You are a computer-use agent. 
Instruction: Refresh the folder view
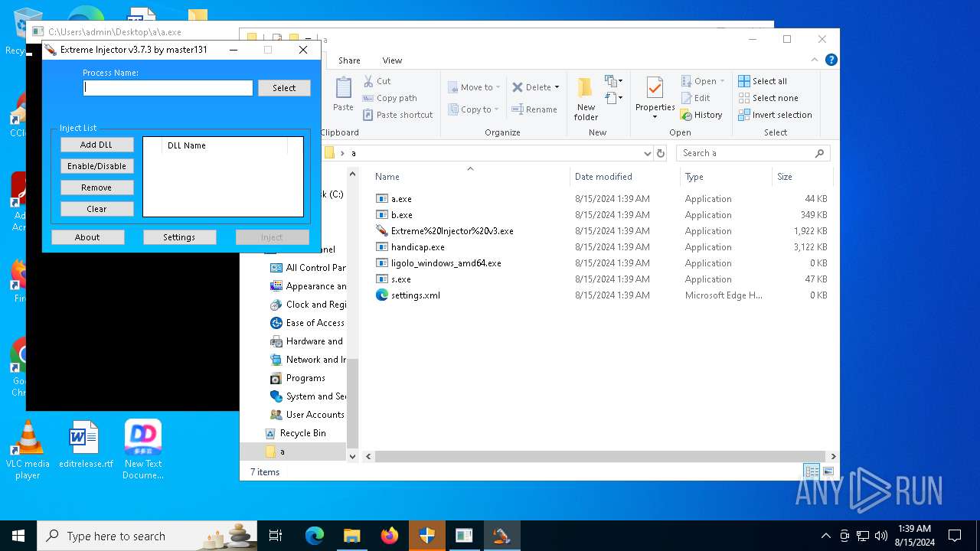point(661,153)
